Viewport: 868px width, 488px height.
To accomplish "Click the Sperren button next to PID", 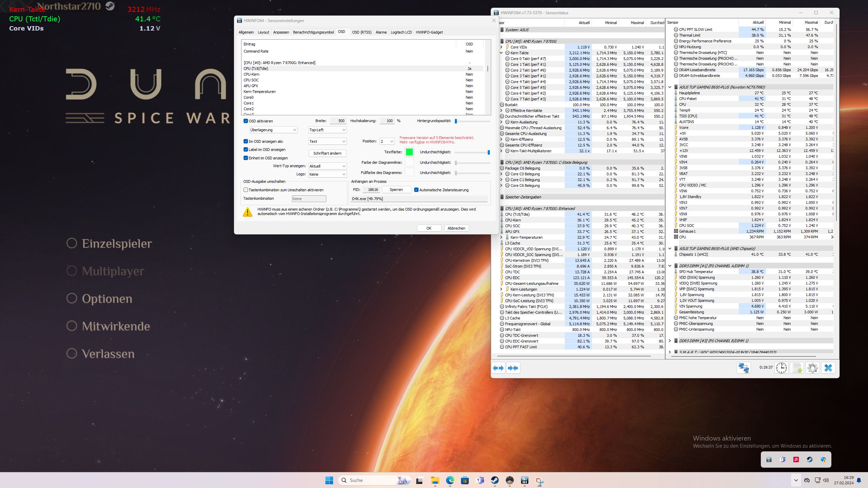I will tap(396, 190).
